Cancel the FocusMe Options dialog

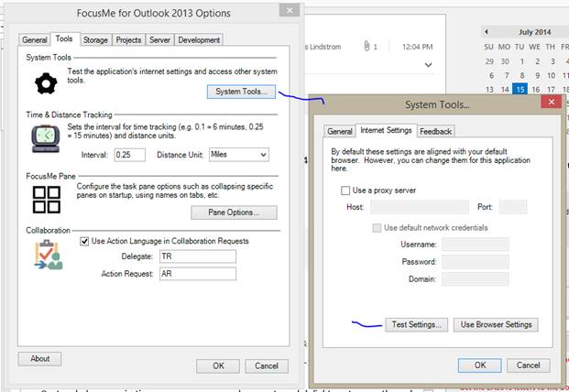267,365
